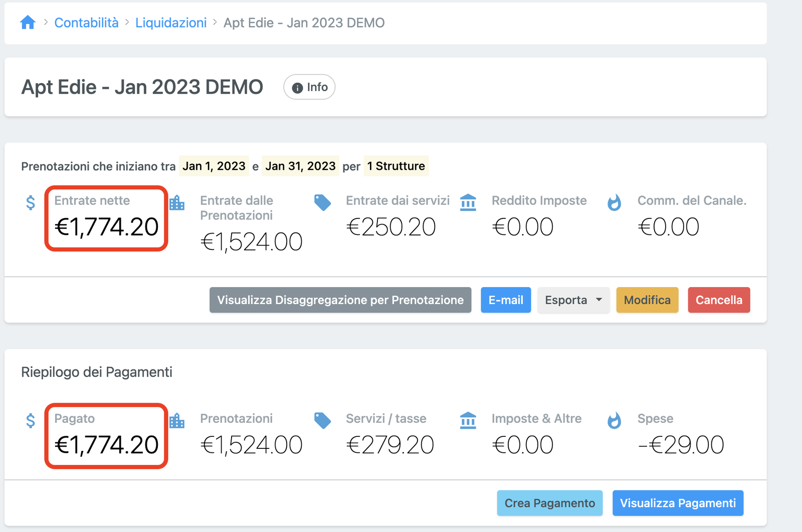Open the Contabilità breadcrumb link

(x=86, y=23)
